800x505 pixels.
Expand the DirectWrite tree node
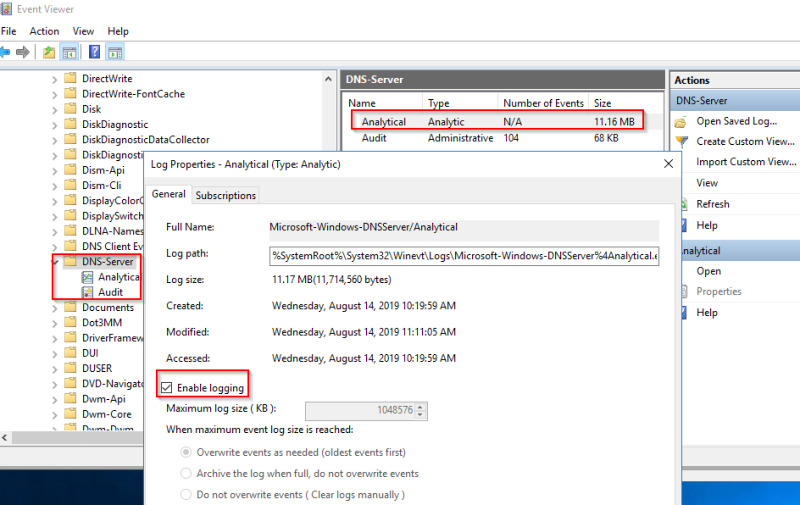click(55, 79)
